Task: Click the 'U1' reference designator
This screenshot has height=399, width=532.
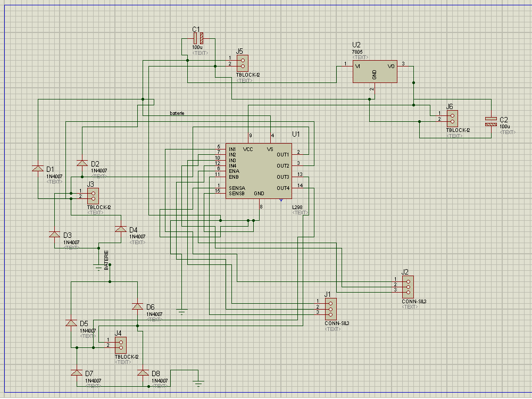Action: click(296, 134)
